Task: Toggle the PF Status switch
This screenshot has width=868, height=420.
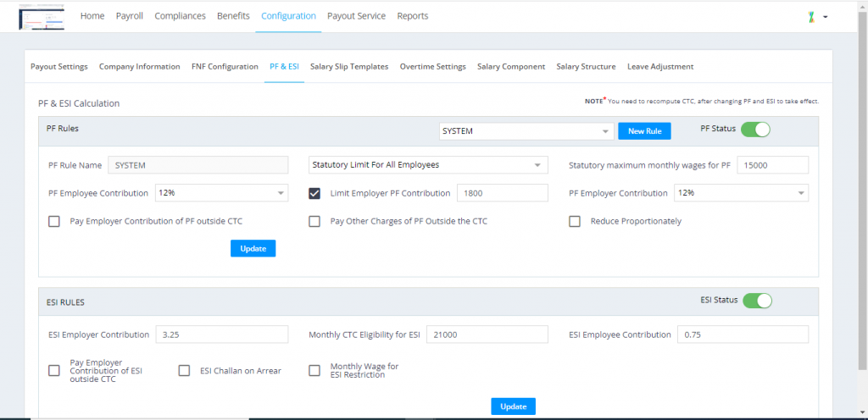Action: pos(755,130)
